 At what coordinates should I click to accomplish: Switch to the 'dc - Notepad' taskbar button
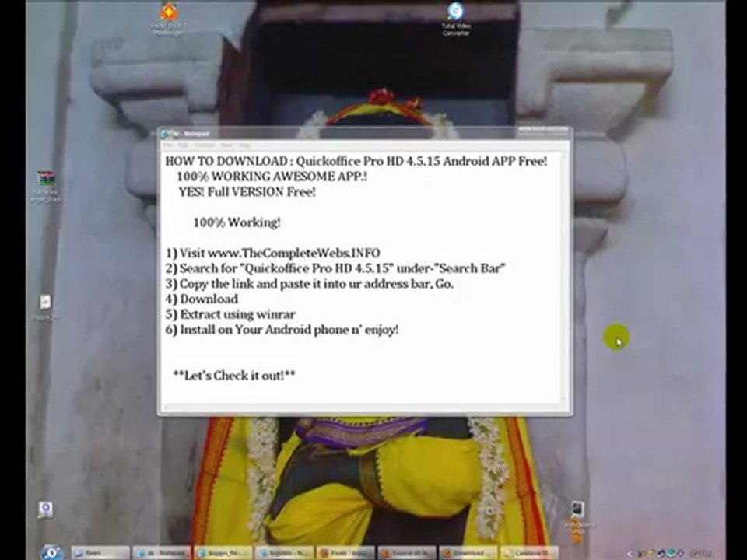162,553
